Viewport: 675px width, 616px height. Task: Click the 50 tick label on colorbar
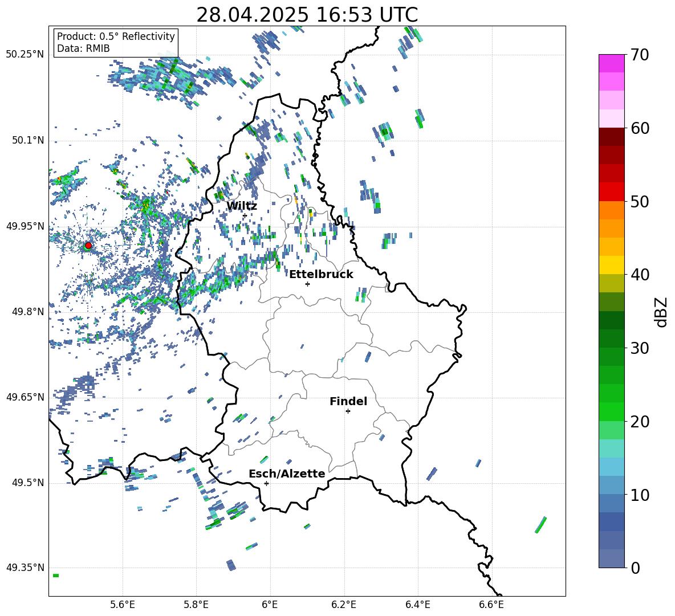coord(640,201)
